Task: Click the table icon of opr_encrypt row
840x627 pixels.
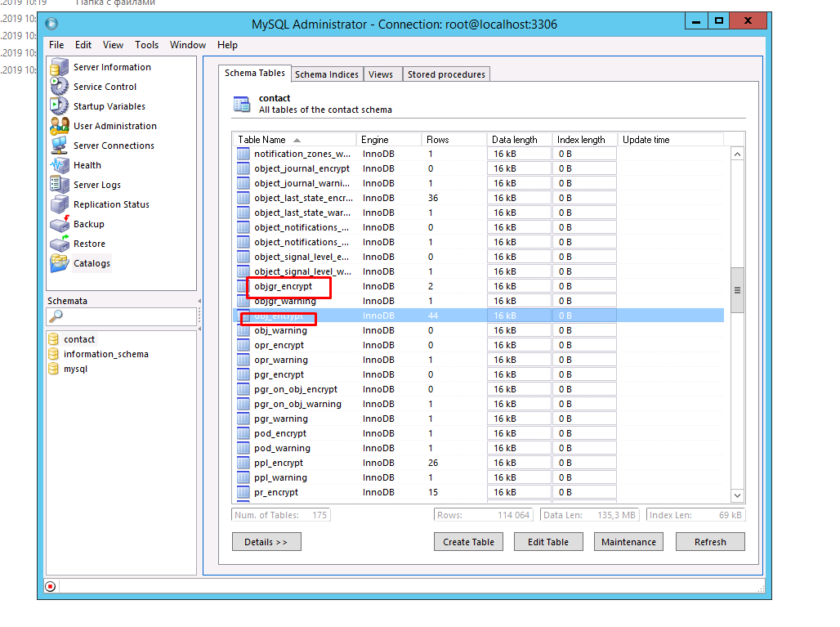Action: pos(244,345)
